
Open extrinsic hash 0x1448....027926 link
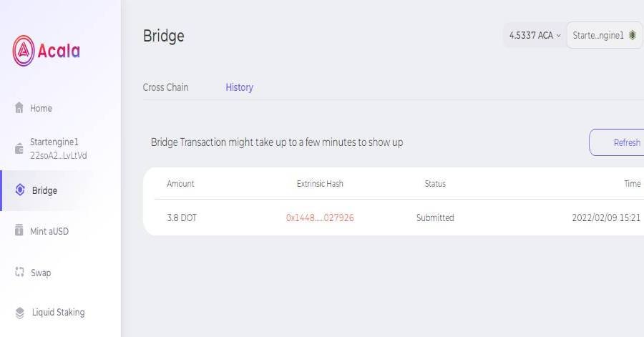[x=320, y=218]
